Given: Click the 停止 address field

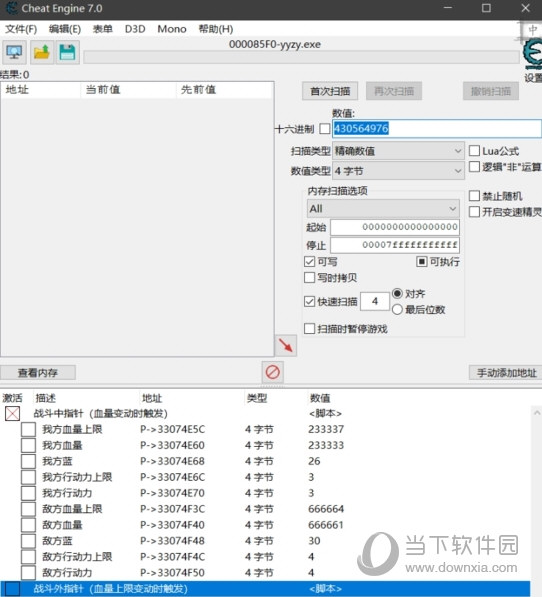Looking at the screenshot, I should tap(395, 245).
